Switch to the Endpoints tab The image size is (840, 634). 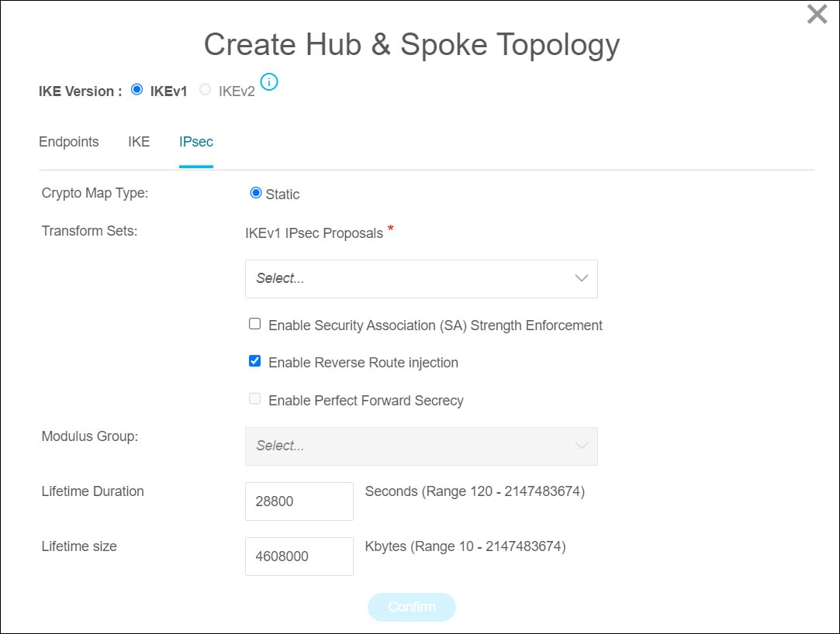pos(68,142)
